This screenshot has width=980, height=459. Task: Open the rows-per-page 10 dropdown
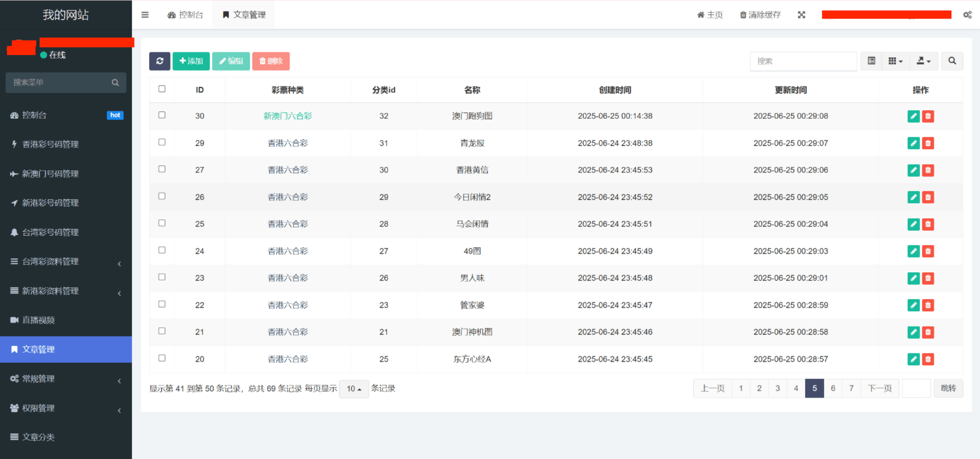(x=354, y=389)
